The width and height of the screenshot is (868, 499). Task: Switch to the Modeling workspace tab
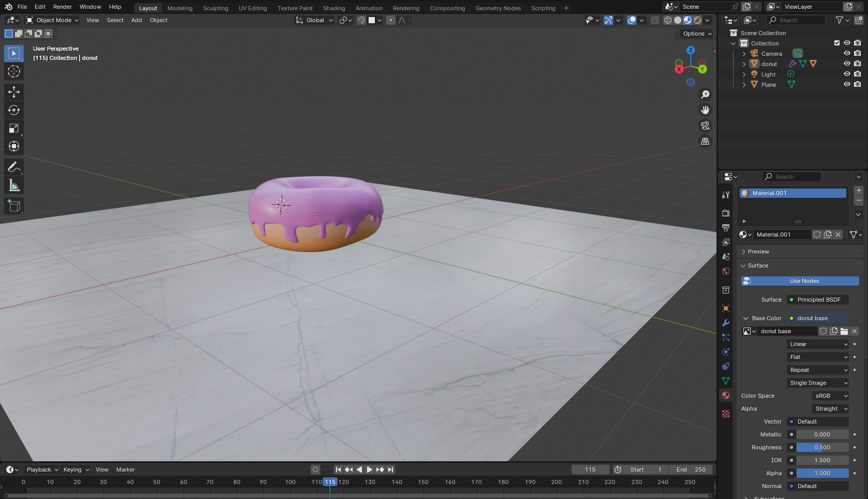[180, 8]
